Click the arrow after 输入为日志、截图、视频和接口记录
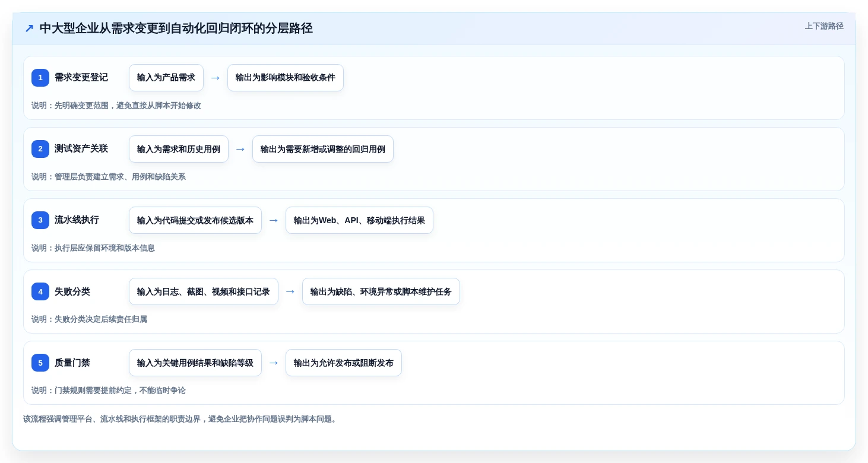868x463 pixels. pos(290,291)
